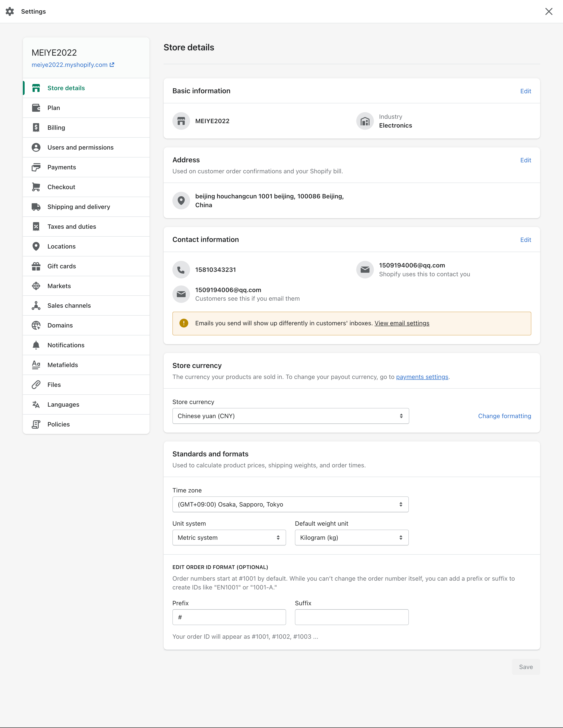Click the Policies document icon
Viewport: 563px width, 728px height.
(36, 424)
